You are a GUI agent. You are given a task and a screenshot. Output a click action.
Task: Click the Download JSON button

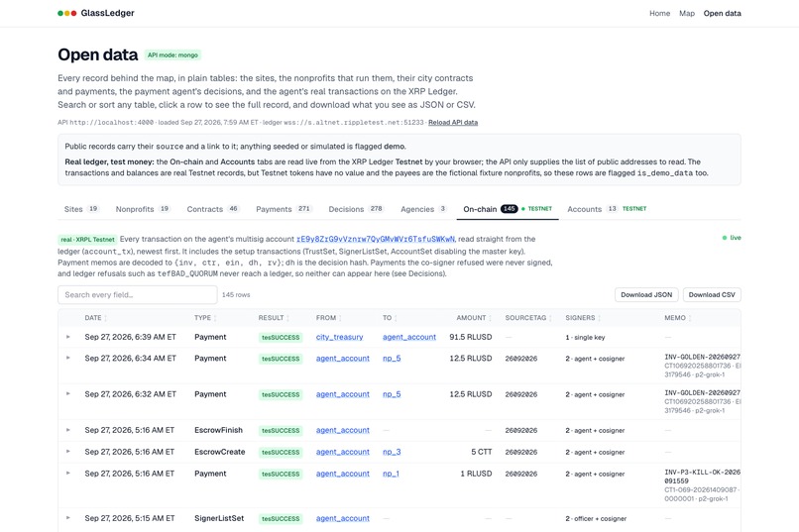click(646, 295)
